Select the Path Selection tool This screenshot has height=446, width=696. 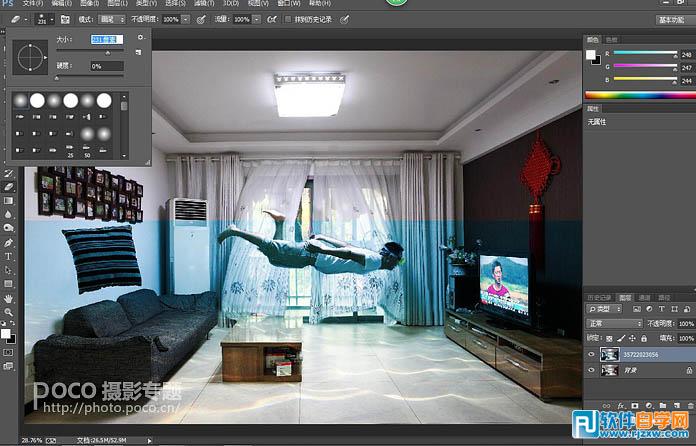click(x=8, y=270)
